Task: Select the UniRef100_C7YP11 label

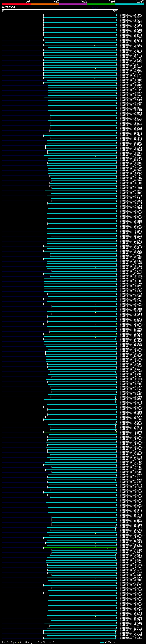Action: pos(131,527)
